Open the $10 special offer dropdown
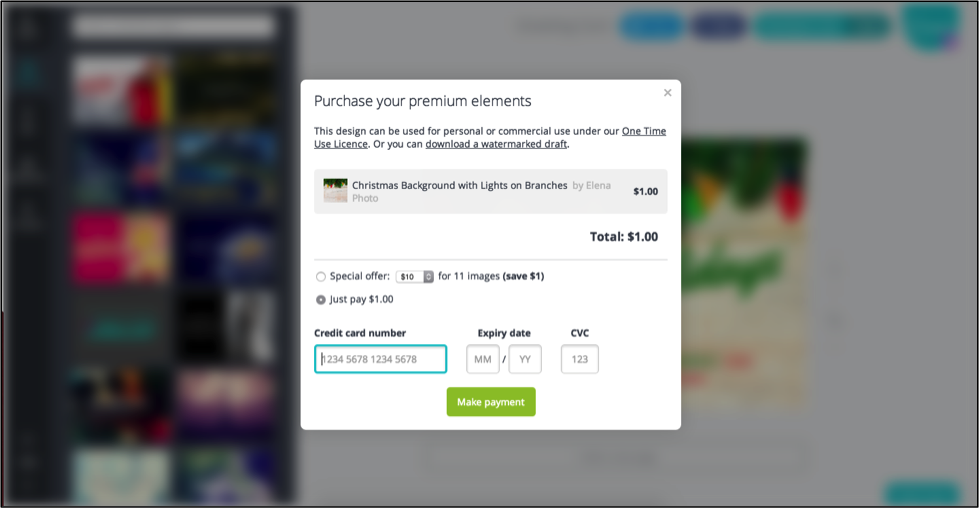Viewport: 979px width, 508px height. [x=415, y=276]
